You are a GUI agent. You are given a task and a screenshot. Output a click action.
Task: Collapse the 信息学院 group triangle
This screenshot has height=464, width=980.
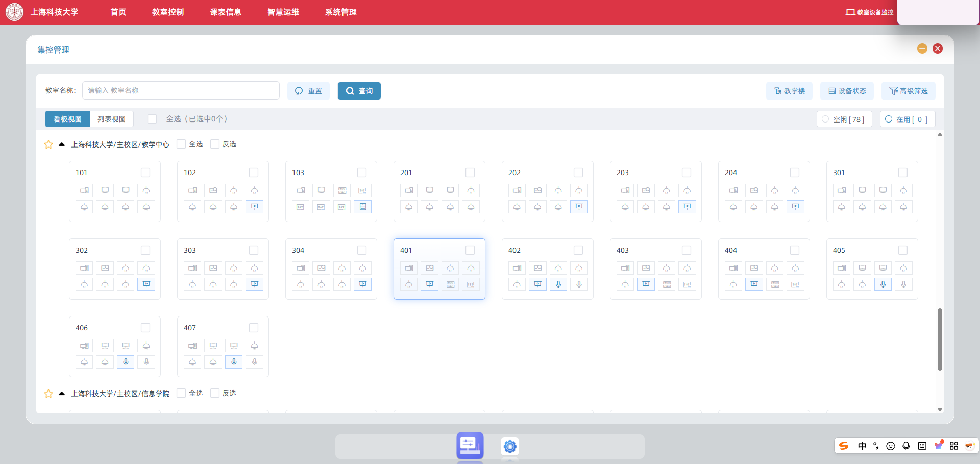click(x=62, y=394)
